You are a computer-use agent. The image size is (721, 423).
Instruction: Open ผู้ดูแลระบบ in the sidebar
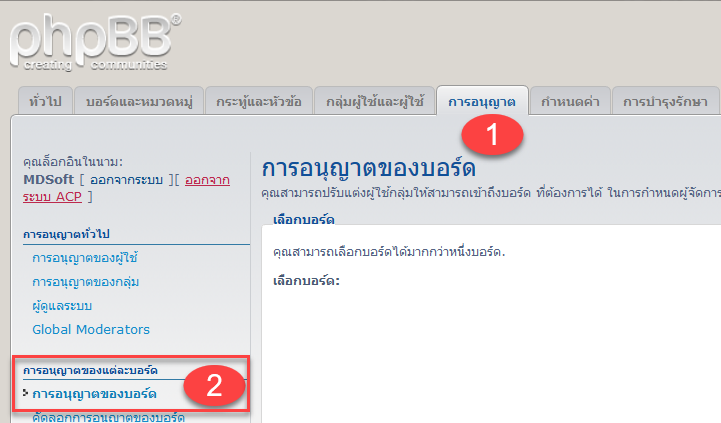[x=66, y=305]
